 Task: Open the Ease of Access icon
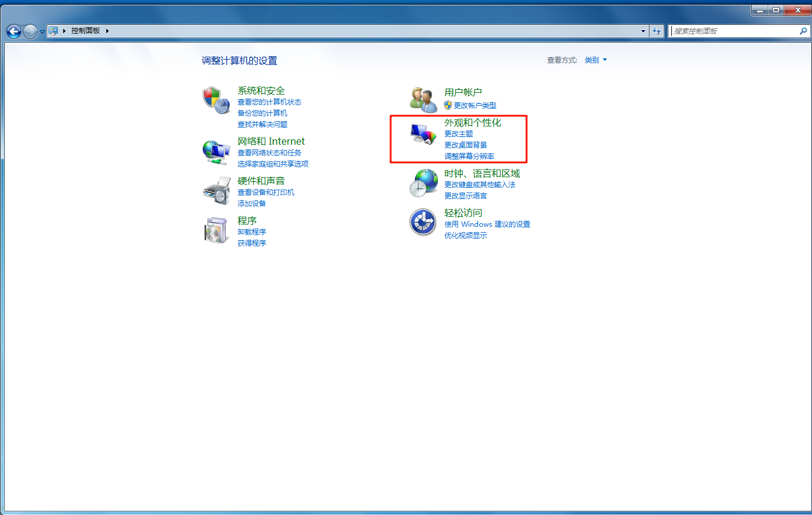pyautogui.click(x=423, y=222)
